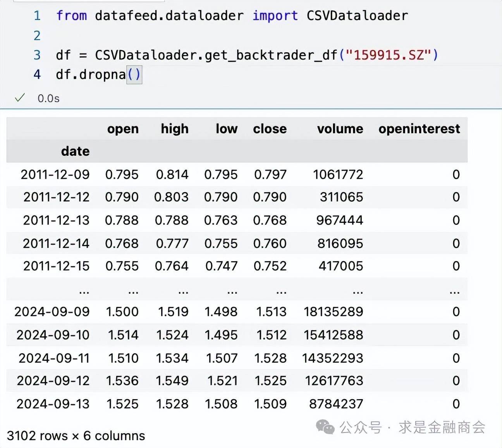Image resolution: width=502 pixels, height=448 pixels.
Task: Select the 'high' column header
Action: click(x=175, y=129)
